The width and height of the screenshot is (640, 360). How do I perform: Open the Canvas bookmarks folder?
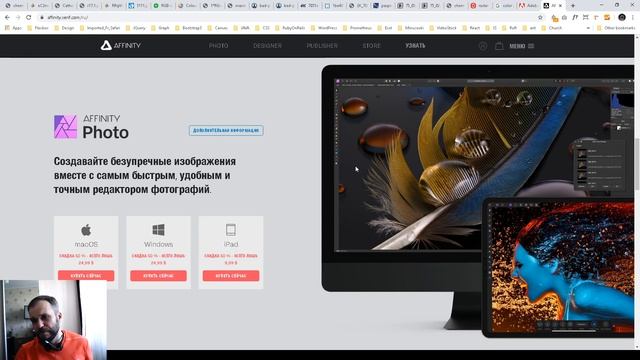tap(218, 28)
